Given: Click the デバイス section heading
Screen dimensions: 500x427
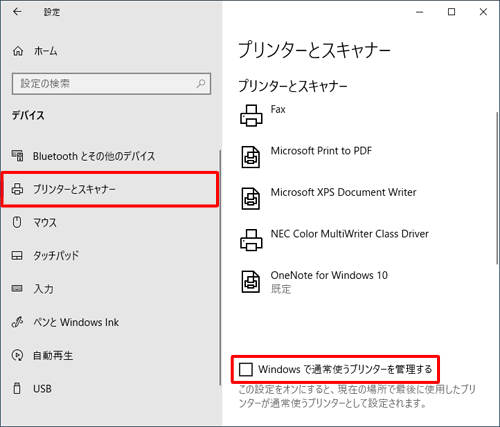Looking at the screenshot, I should (x=28, y=115).
